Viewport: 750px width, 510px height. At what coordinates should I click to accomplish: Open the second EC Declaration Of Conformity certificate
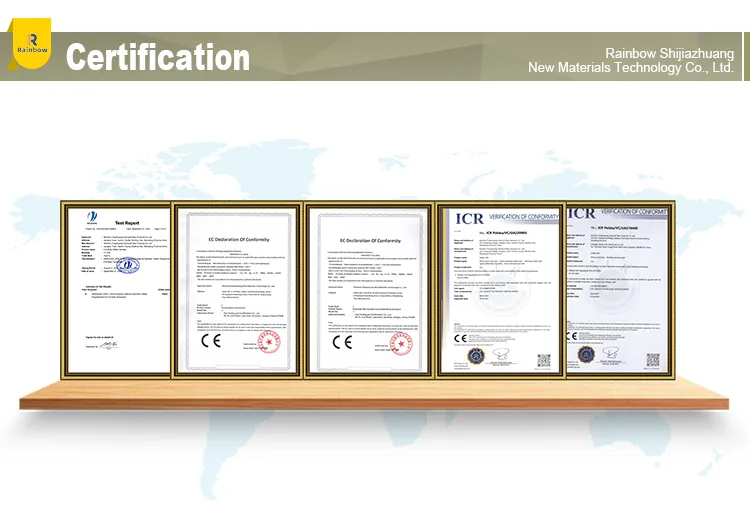point(369,290)
